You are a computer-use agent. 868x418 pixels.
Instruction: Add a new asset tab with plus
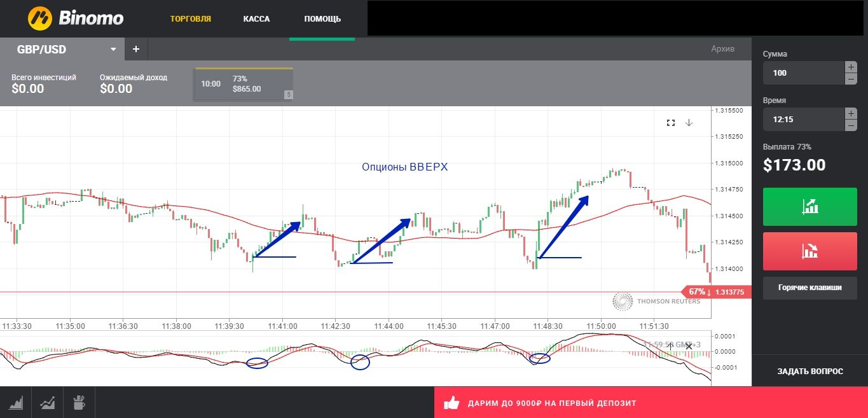[135, 49]
